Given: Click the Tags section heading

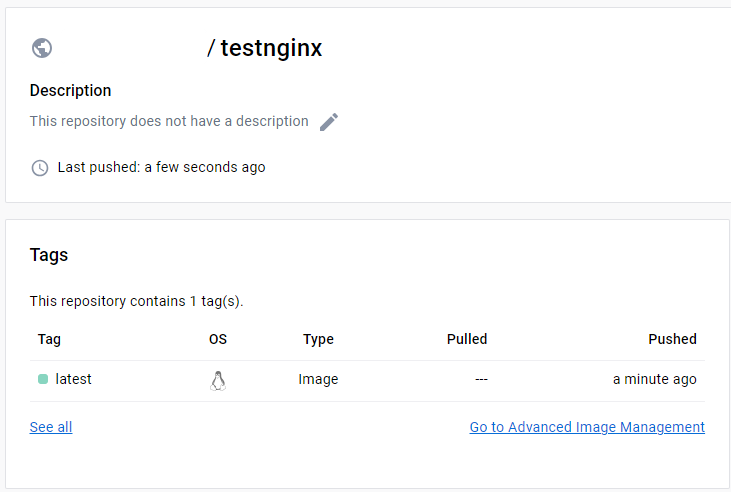Looking at the screenshot, I should (49, 255).
